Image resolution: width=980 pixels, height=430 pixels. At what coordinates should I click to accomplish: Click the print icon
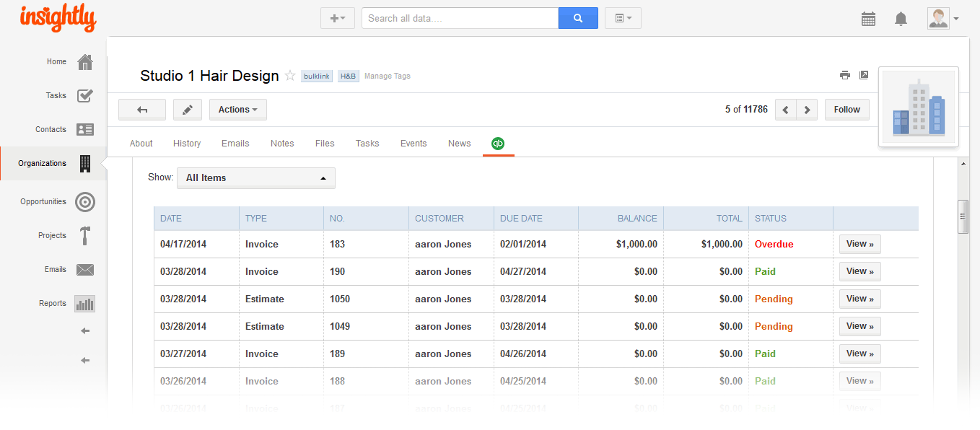(x=845, y=75)
